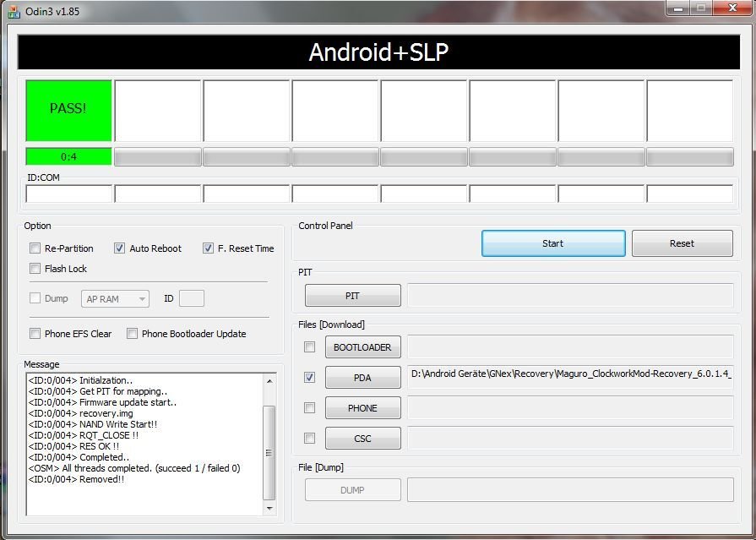The image size is (756, 540).
Task: Click the ID input box beside Dump
Action: click(x=192, y=298)
